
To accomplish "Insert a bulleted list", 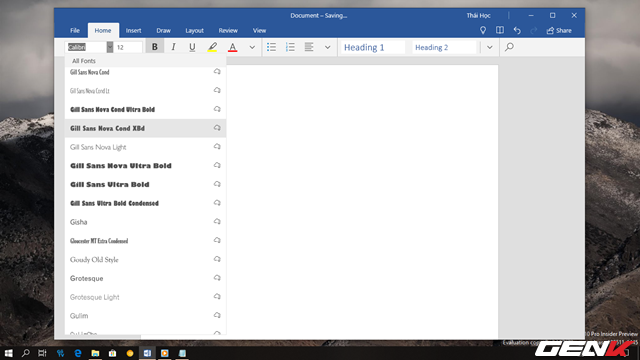I will click(271, 47).
